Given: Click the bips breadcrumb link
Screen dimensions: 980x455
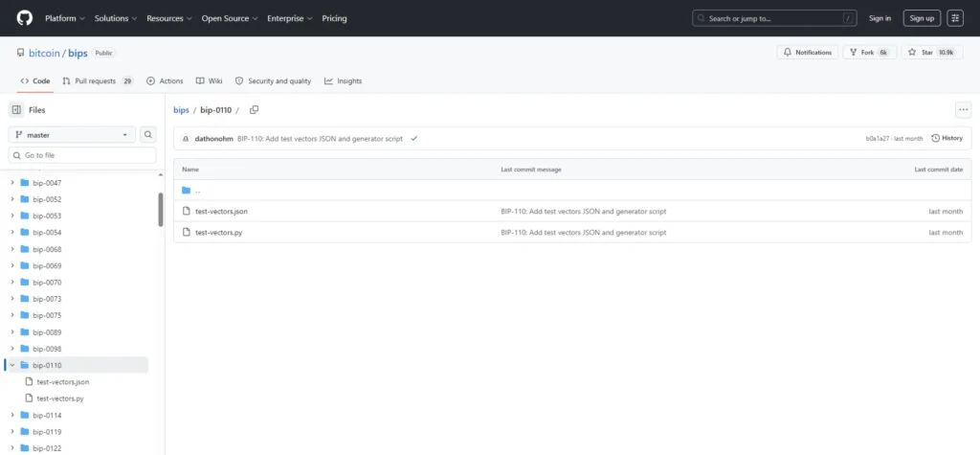Looking at the screenshot, I should [x=181, y=110].
